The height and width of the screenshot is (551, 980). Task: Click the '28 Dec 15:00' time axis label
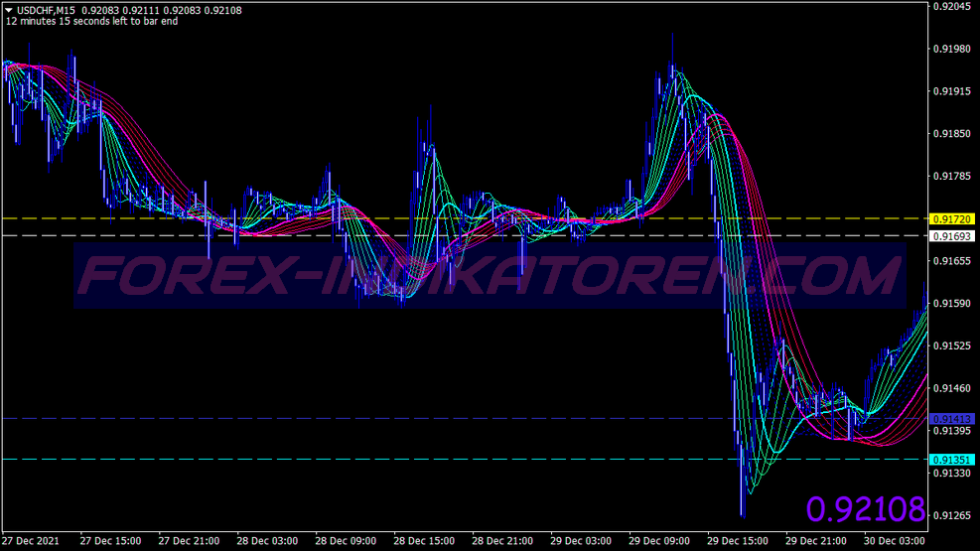tap(424, 541)
